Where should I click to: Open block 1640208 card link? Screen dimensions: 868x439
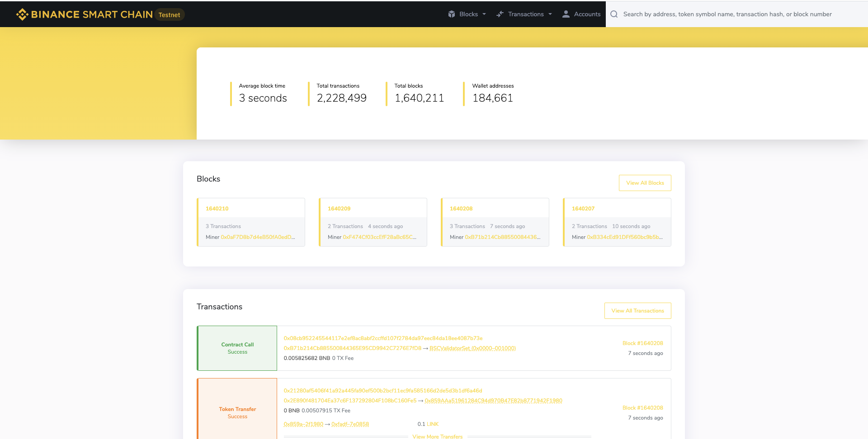coord(461,209)
